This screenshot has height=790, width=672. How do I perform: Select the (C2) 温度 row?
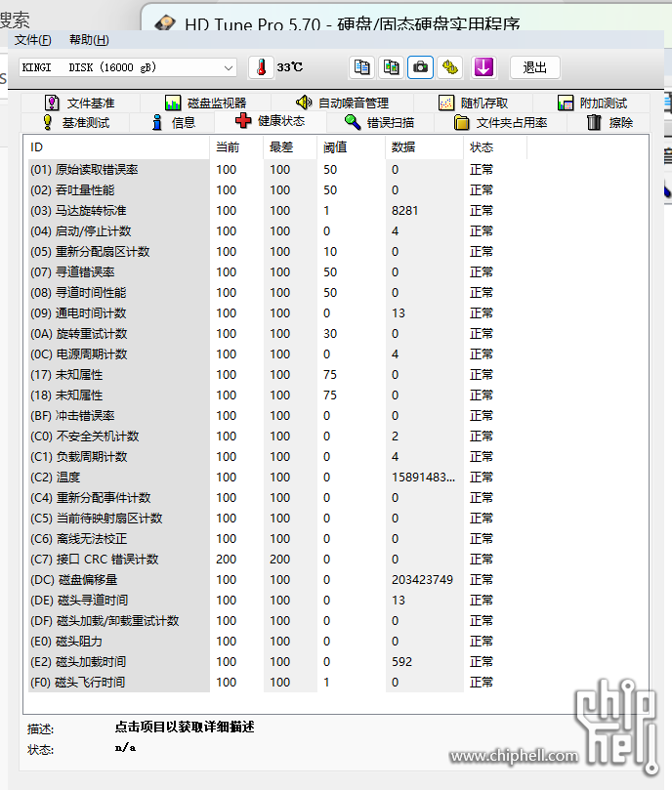tap(277, 478)
